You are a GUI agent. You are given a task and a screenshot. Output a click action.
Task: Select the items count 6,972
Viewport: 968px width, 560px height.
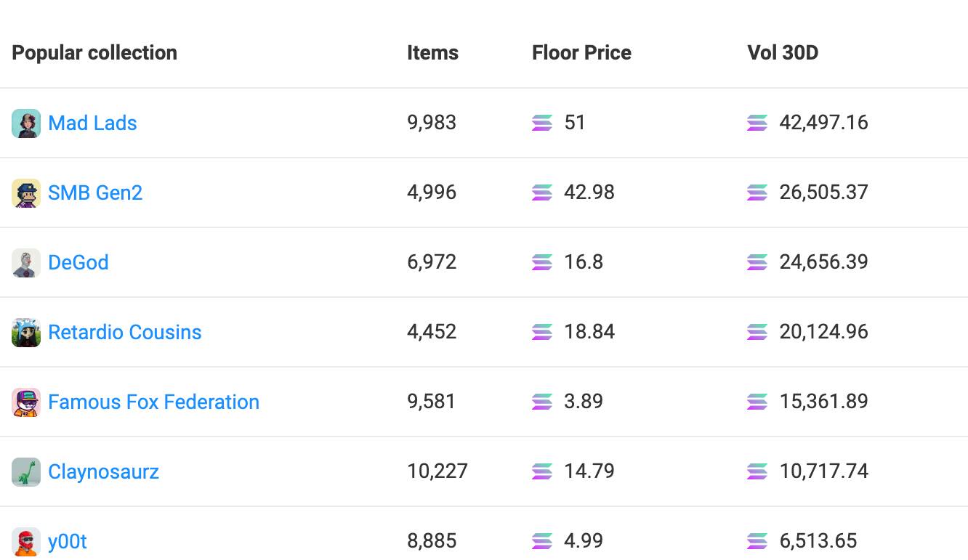point(432,262)
